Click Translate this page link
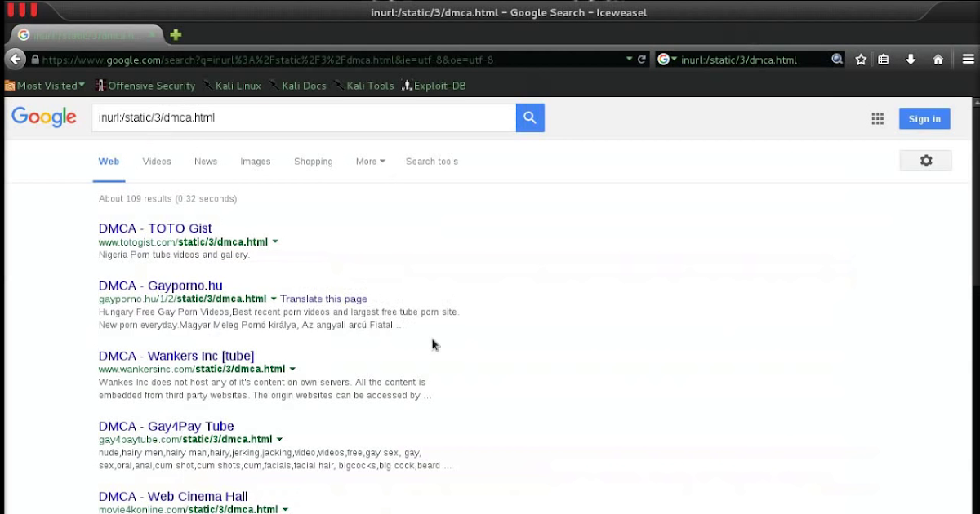980x514 pixels. 323,299
